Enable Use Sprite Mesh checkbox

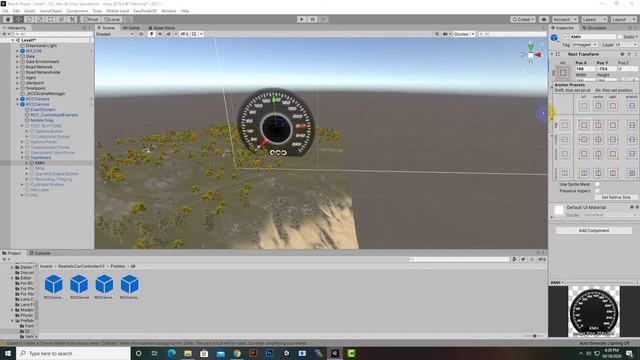pyautogui.click(x=597, y=184)
